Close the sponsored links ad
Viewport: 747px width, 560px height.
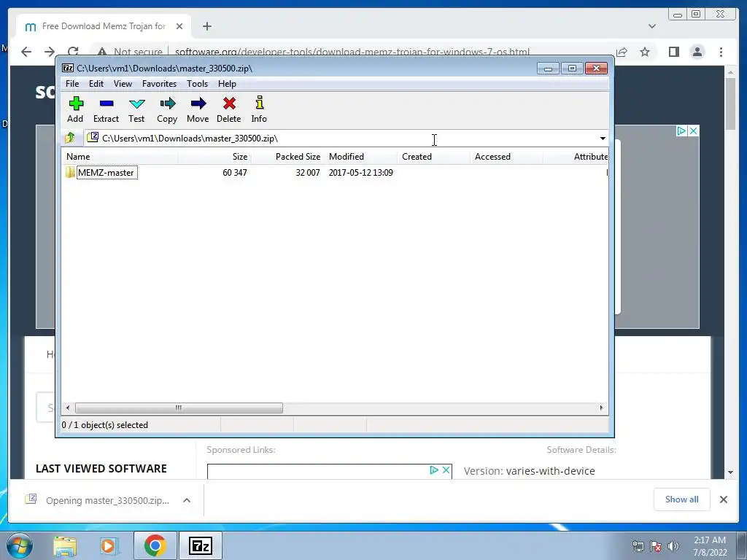coord(446,470)
